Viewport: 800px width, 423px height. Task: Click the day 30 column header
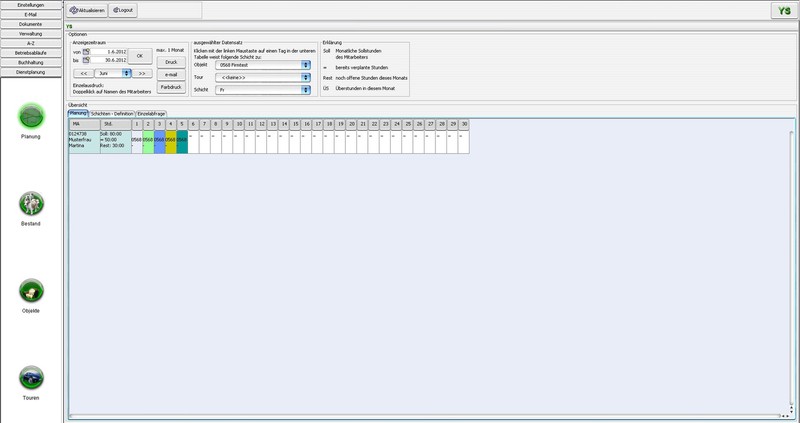tap(464, 125)
